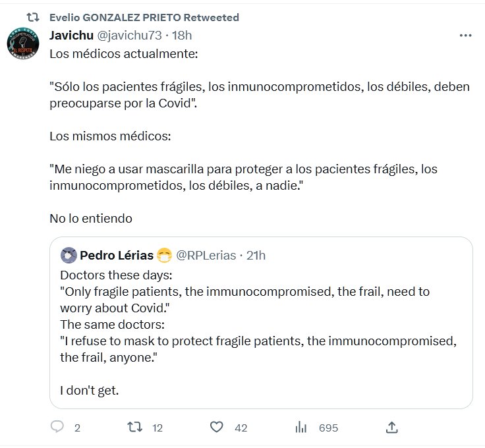Viewport: 485px width, 448px height.
Task: Click the 42 likes count
Action: coord(241,428)
